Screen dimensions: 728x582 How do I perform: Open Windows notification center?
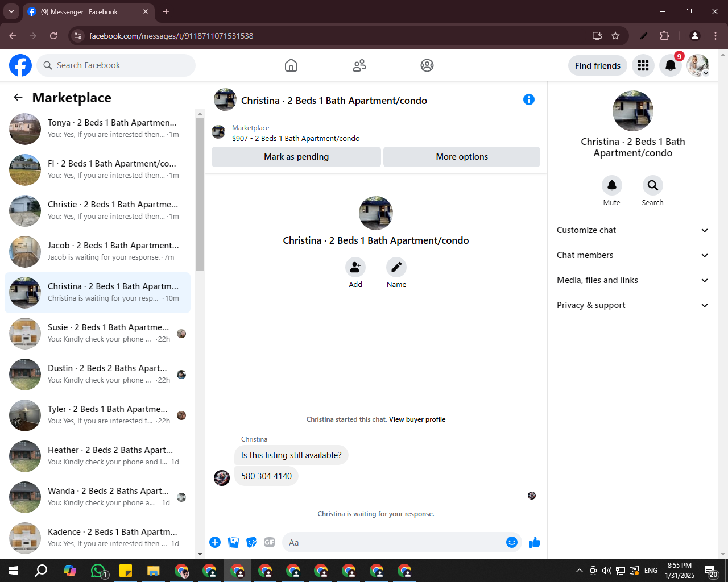click(x=712, y=571)
